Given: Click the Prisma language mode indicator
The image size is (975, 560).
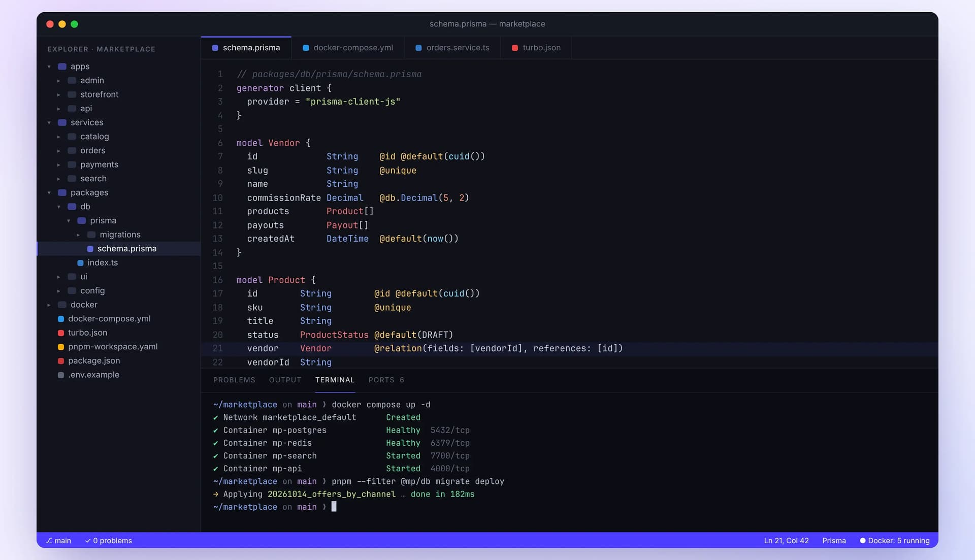Looking at the screenshot, I should tap(834, 541).
